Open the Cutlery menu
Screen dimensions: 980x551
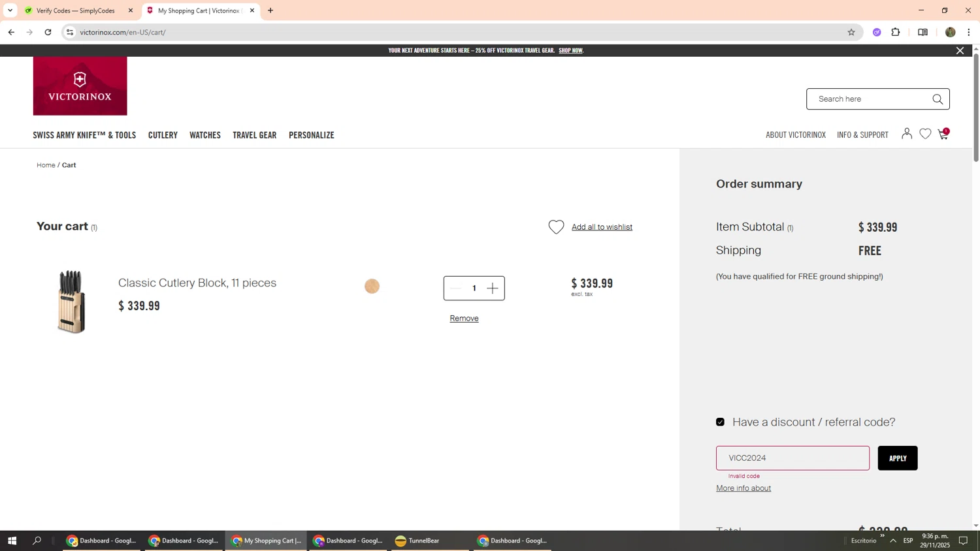coord(163,135)
